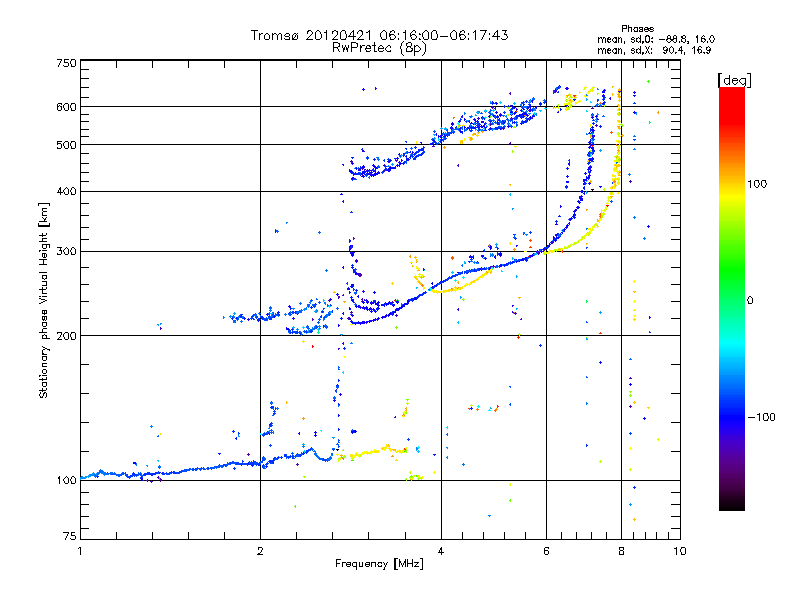800x600 pixels.
Task: Click the 'Phases' header text
Action: click(x=637, y=29)
